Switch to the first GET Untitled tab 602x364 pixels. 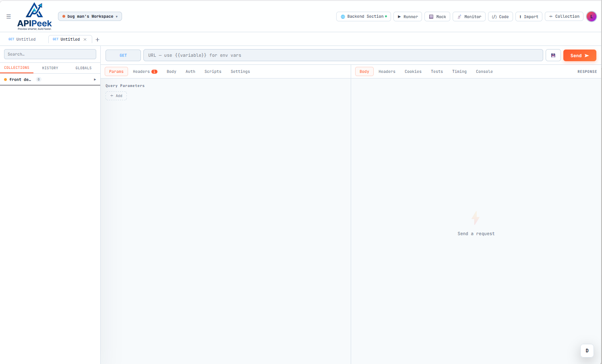pyautogui.click(x=22, y=39)
